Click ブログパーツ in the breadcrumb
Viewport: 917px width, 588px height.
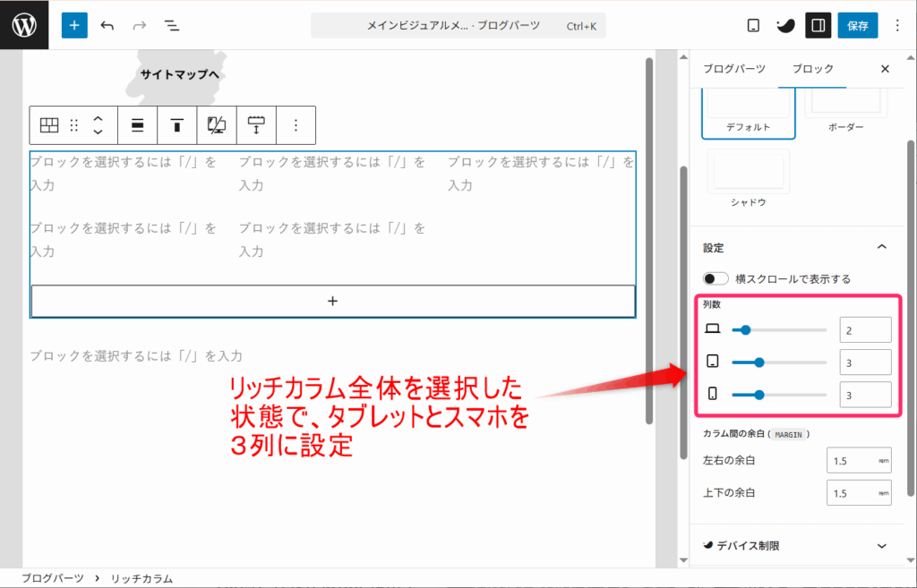click(53, 579)
